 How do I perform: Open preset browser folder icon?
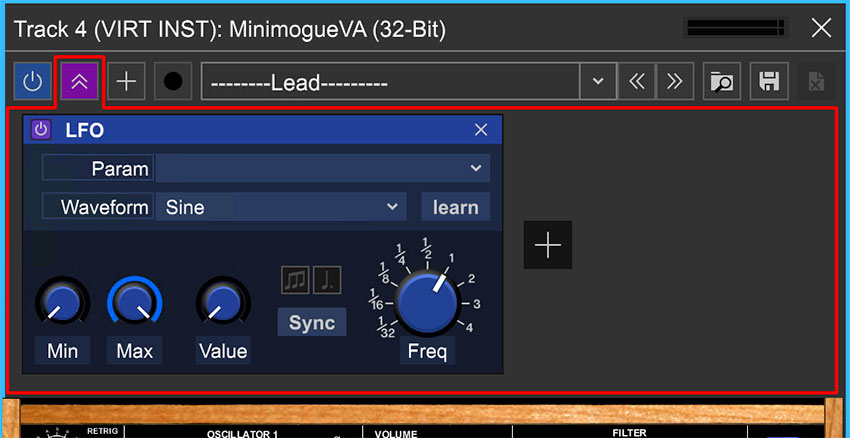click(x=722, y=81)
